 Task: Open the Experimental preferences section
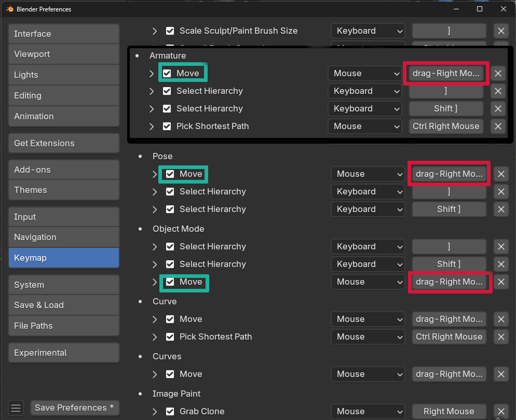click(x=63, y=353)
